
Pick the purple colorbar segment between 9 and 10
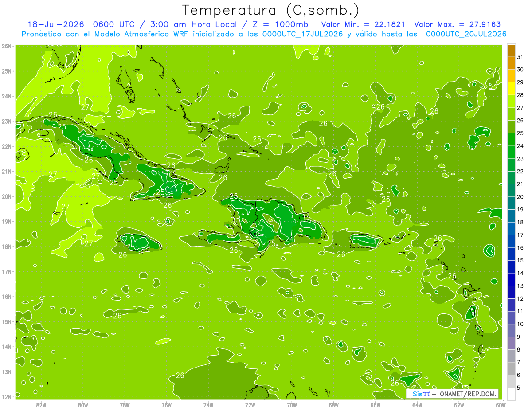pyautogui.click(x=511, y=330)
